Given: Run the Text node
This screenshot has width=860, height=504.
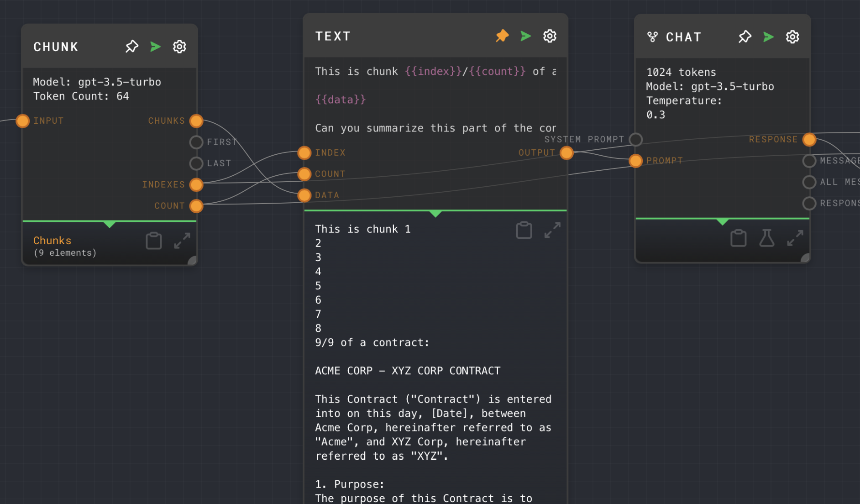Looking at the screenshot, I should tap(526, 36).
